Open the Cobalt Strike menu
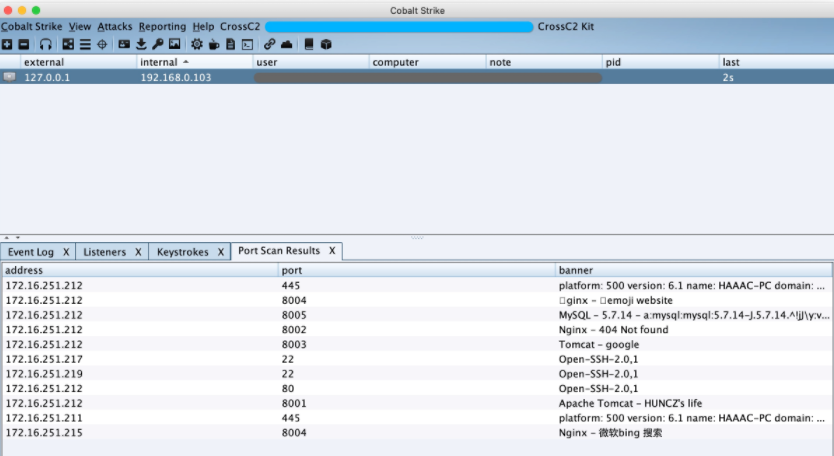The image size is (834, 456). pos(31,27)
